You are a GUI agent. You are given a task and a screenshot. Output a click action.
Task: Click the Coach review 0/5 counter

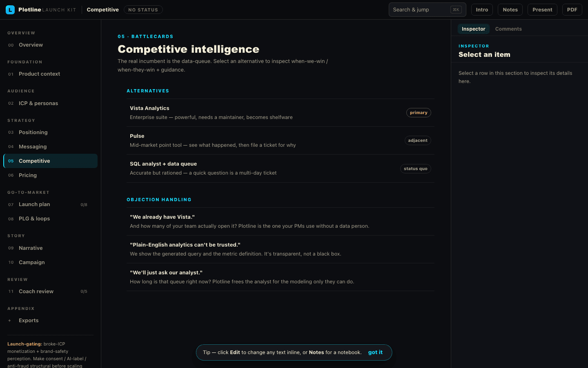84,292
